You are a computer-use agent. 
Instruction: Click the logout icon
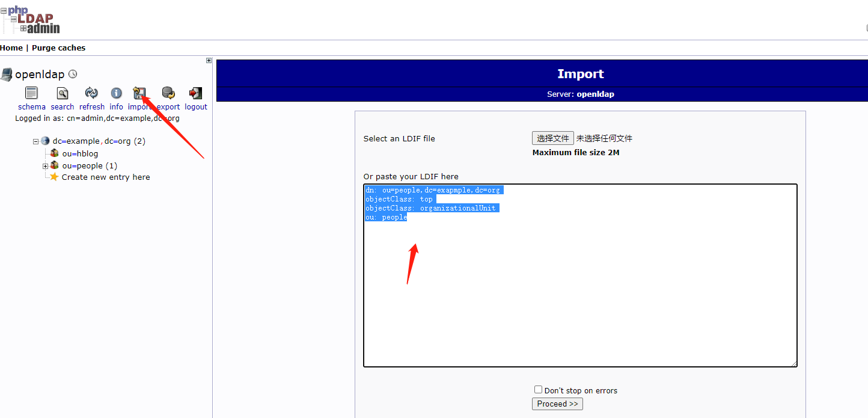pos(195,93)
